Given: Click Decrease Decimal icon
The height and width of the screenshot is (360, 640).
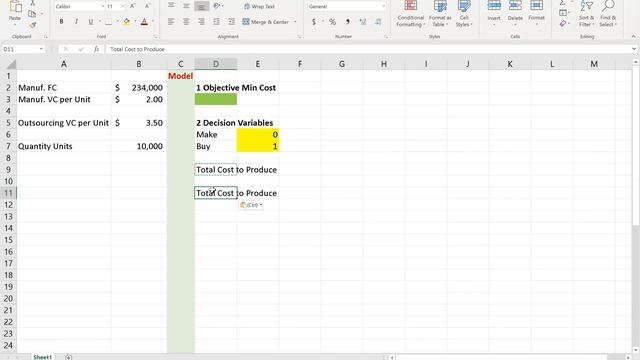Looking at the screenshot, I should (378, 22).
